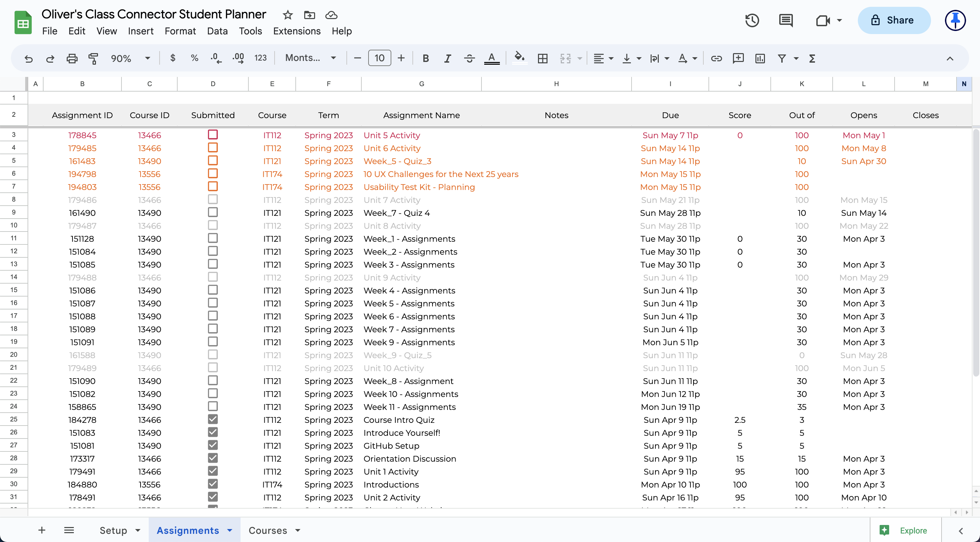The height and width of the screenshot is (542, 980).
Task: Check Submitted box for Unit 5 Activity
Action: 213,134
